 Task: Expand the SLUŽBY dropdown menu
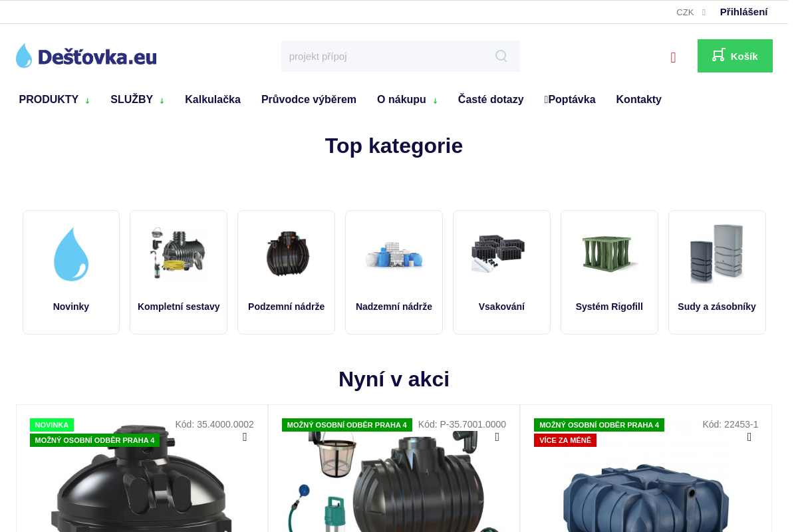pyautogui.click(x=138, y=100)
